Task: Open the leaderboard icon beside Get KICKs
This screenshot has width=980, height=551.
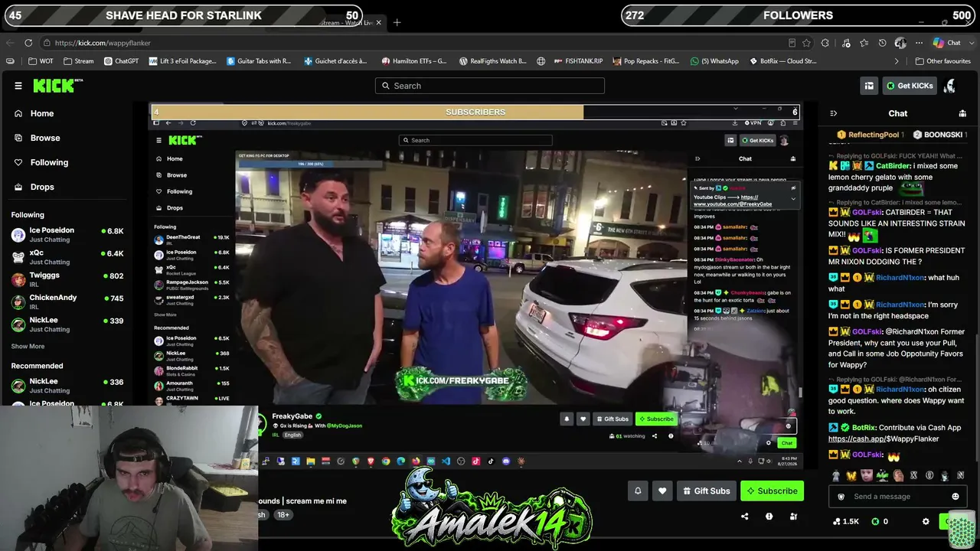Action: [x=869, y=86]
